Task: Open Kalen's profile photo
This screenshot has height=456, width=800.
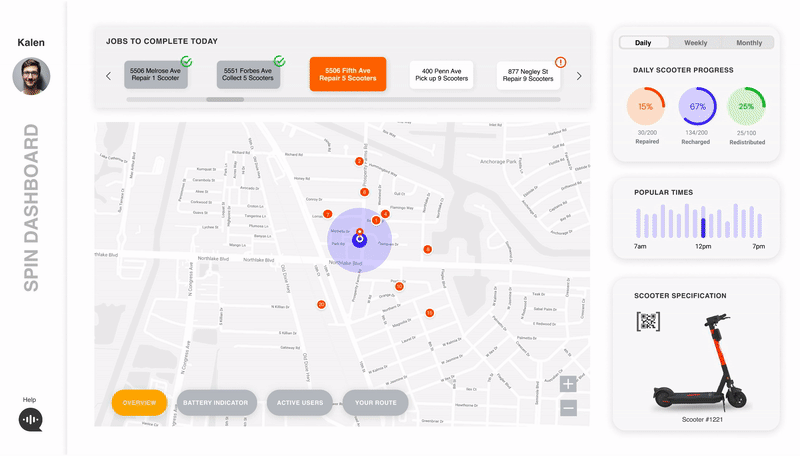Action: pos(31,76)
